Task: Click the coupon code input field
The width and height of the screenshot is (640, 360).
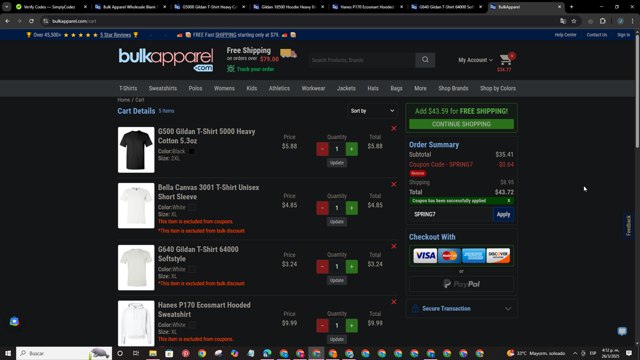Action: coord(451,214)
